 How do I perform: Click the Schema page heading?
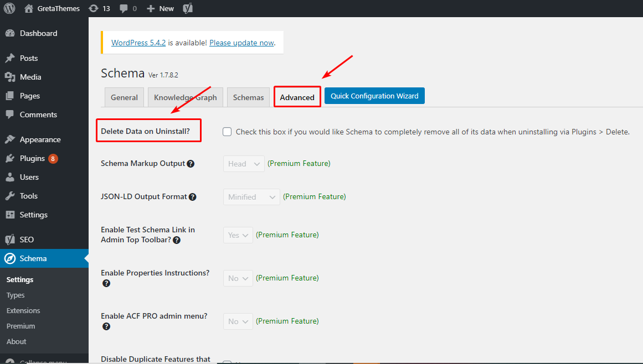[122, 73]
